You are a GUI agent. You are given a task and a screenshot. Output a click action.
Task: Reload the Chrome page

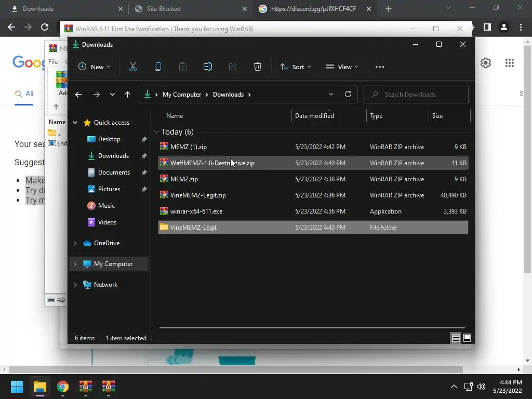45,27
